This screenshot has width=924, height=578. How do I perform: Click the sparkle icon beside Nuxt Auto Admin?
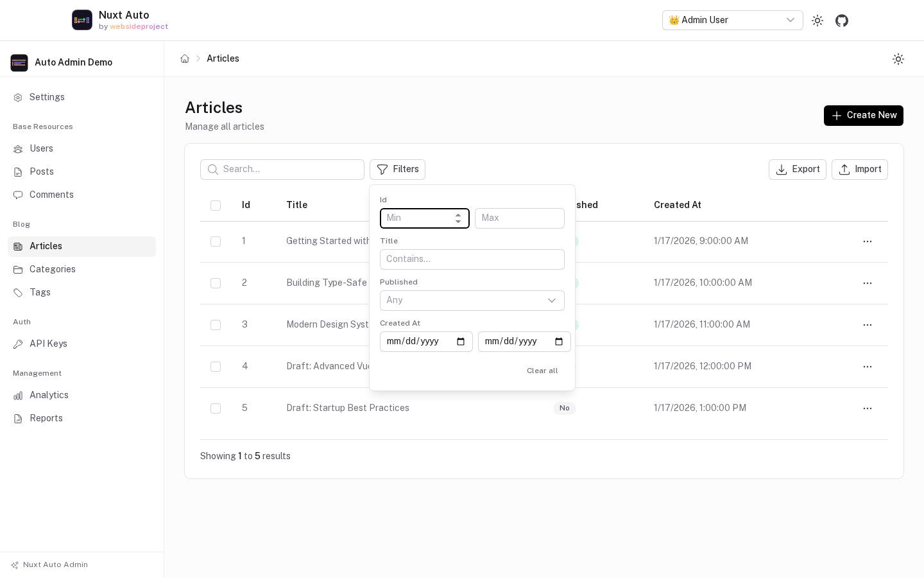click(15, 565)
